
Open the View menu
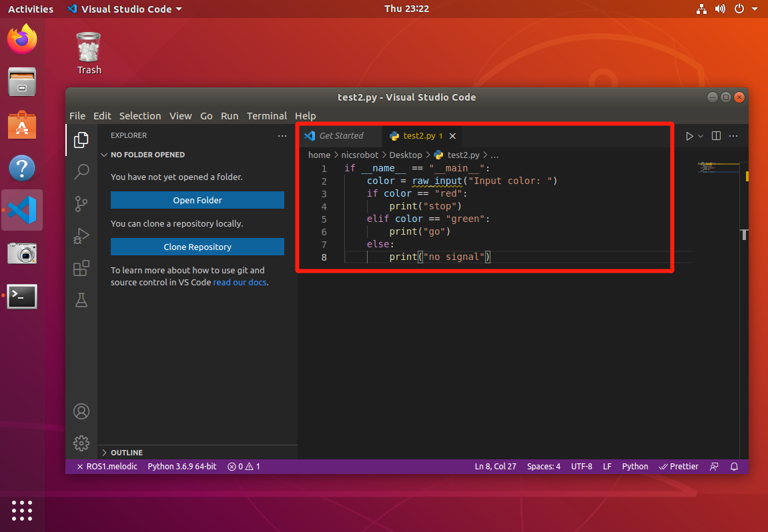pos(180,116)
